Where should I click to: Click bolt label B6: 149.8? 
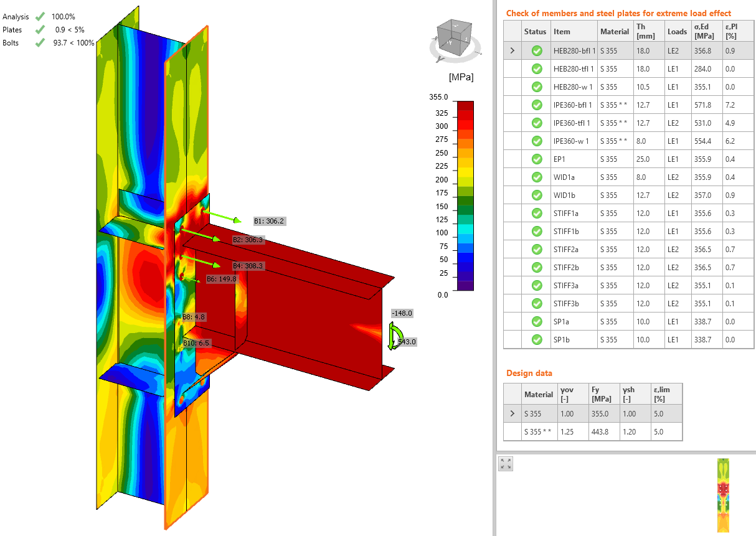pyautogui.click(x=221, y=279)
